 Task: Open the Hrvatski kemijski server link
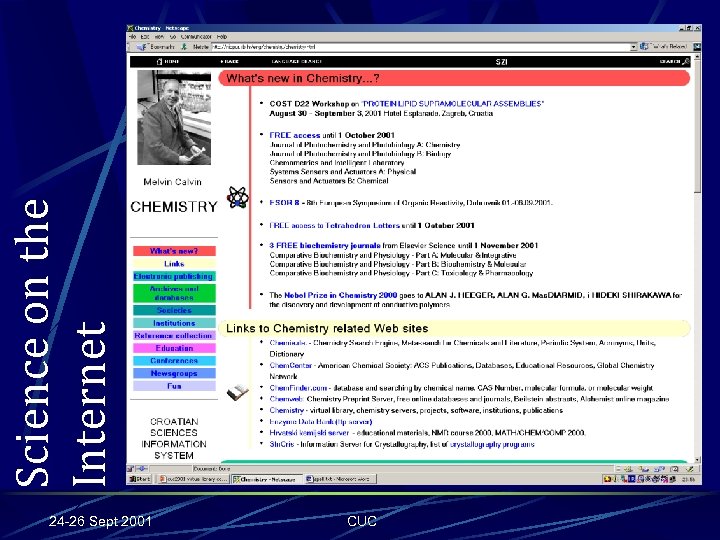(309, 433)
